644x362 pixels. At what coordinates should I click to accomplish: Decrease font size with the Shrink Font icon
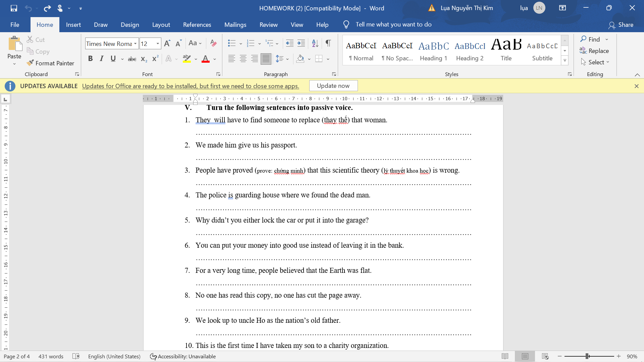coord(178,43)
